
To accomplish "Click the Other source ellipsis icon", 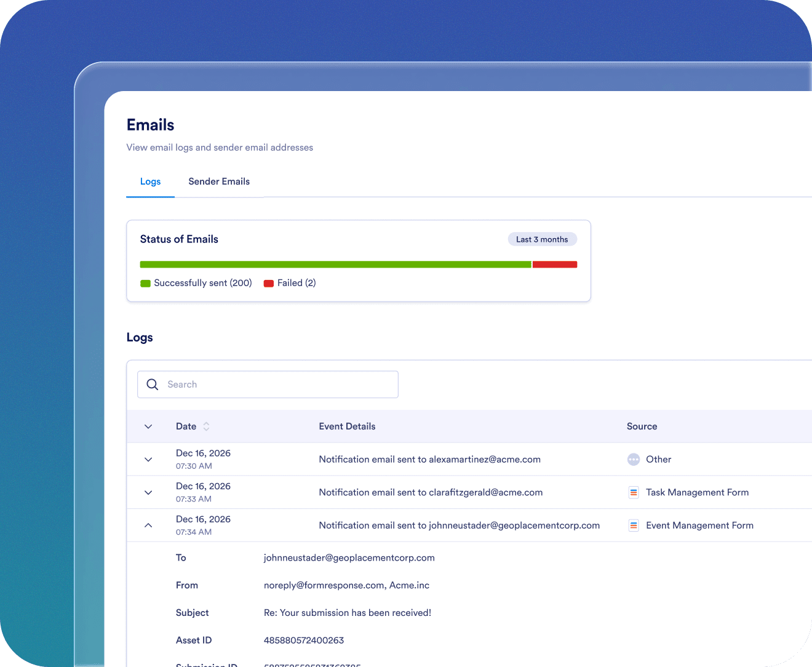I will (633, 460).
